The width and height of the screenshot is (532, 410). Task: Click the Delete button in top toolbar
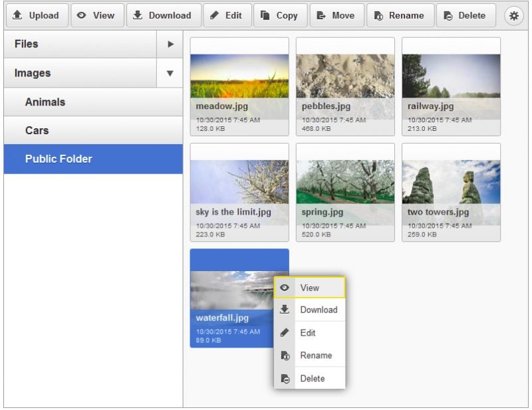466,15
